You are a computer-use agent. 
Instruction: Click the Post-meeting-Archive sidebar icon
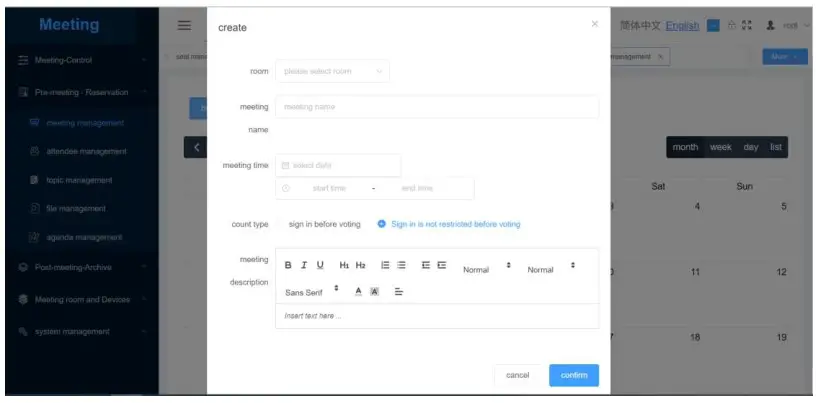tap(23, 267)
